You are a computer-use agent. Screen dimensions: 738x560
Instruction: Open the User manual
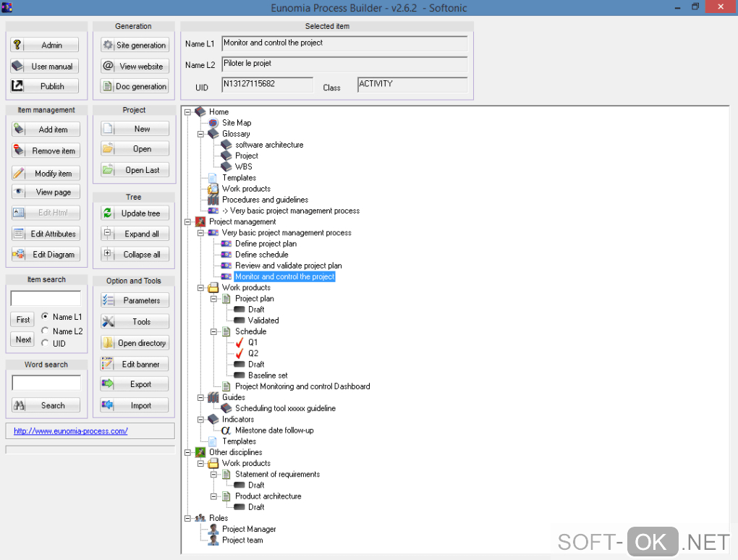pos(44,67)
